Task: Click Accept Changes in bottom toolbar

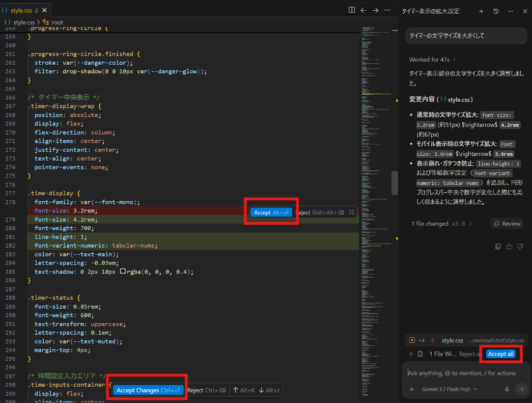Action: point(148,390)
